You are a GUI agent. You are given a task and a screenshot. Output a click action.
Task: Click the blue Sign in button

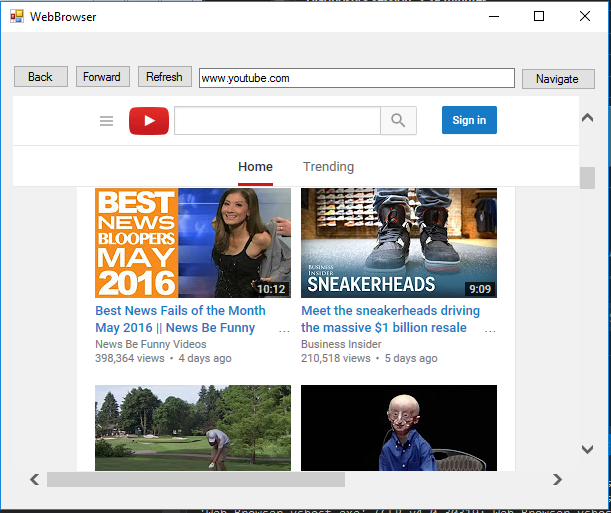[x=469, y=120]
